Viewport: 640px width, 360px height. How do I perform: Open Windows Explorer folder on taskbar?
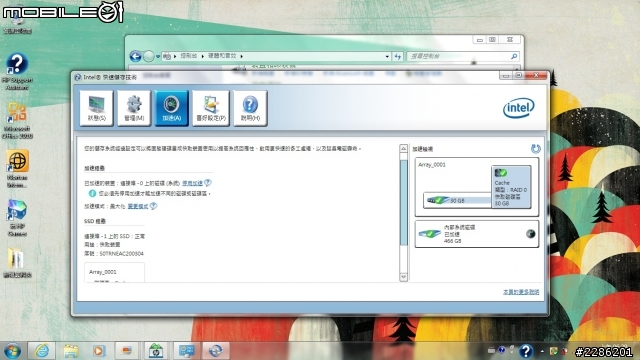(70, 351)
